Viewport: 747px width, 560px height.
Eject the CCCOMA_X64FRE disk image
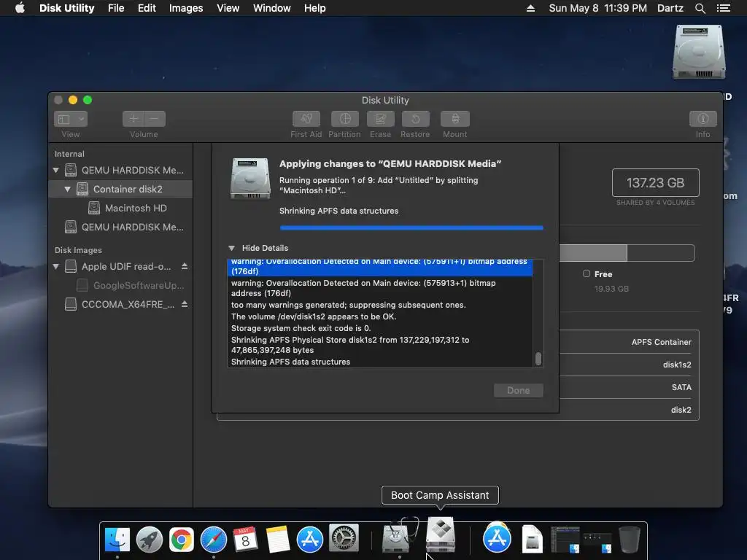tap(185, 304)
